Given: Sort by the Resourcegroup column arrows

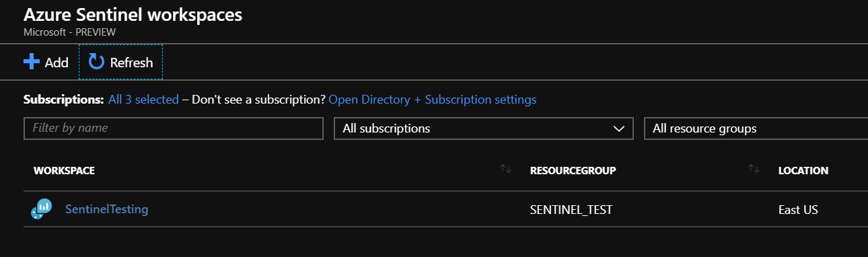Looking at the screenshot, I should 754,168.
